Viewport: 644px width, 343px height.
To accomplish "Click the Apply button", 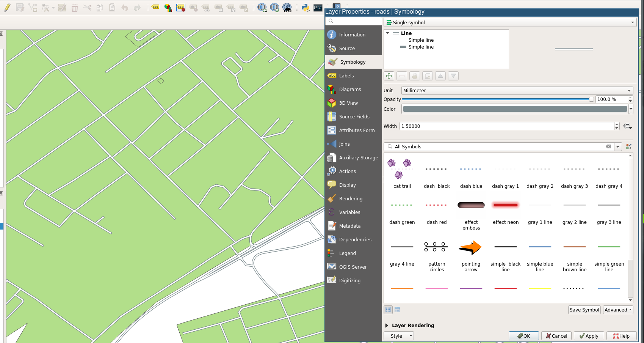I will click(x=589, y=336).
